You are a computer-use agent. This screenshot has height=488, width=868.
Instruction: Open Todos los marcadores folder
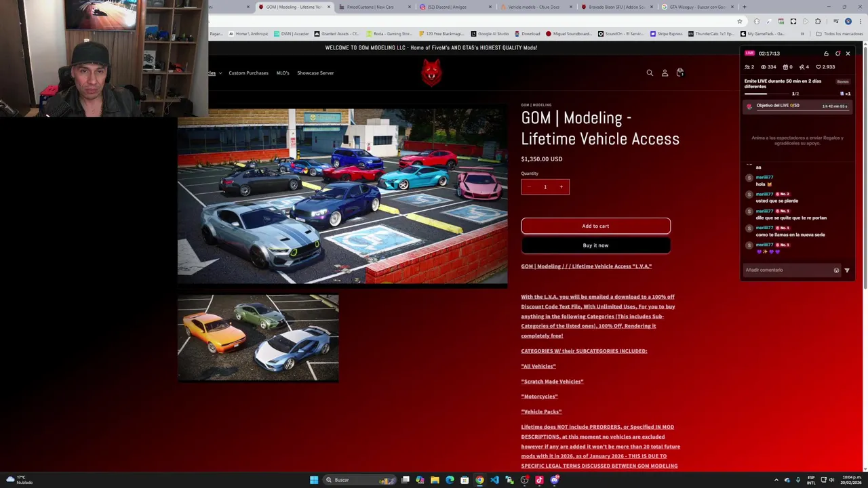click(840, 34)
